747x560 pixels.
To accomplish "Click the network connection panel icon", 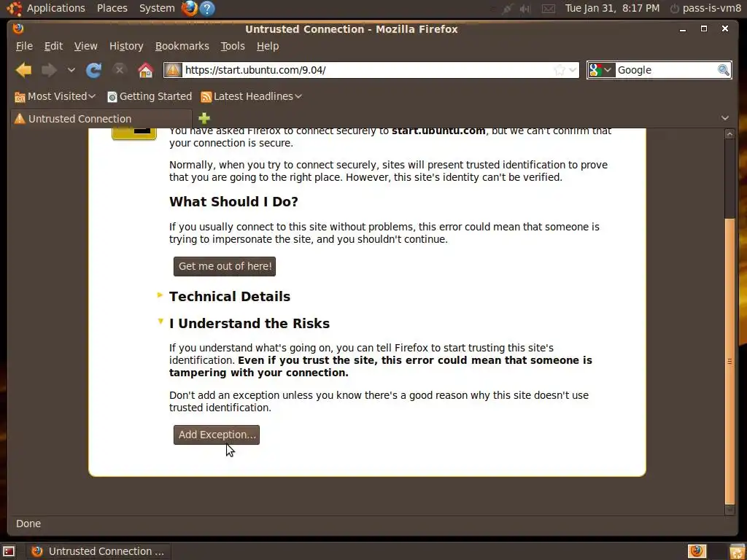I will [507, 9].
